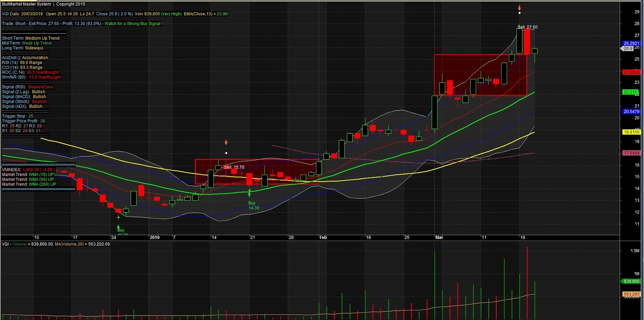Select the white diamond marker above Sell 27.60
This screenshot has height=320, width=644.
pos(520,13)
